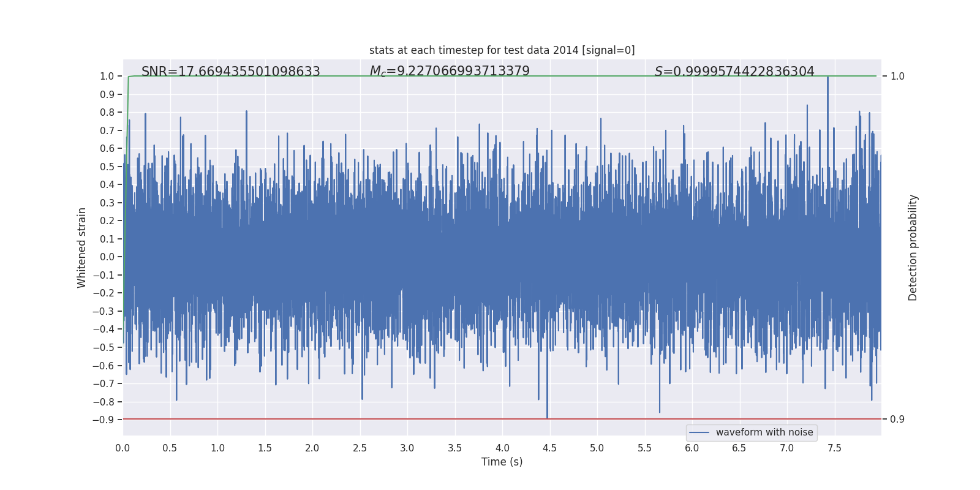Image resolution: width=980 pixels, height=490 pixels.
Task: Select the Whitened strain tick label 0.0
Action: (x=107, y=257)
